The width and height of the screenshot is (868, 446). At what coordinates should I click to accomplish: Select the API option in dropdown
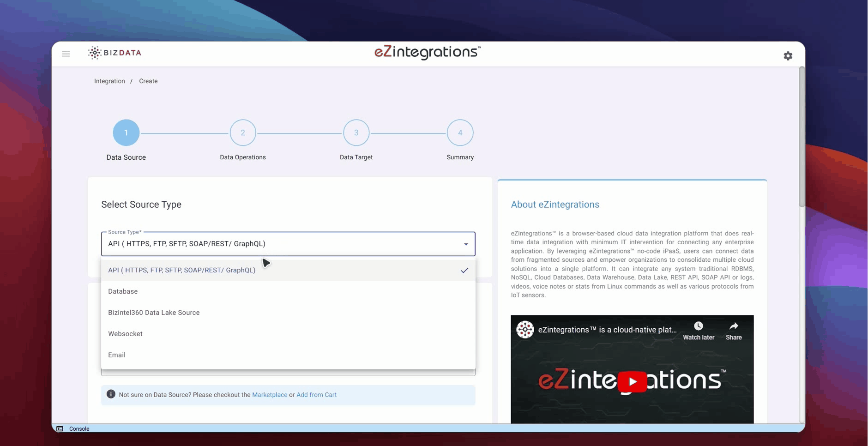[x=181, y=270]
